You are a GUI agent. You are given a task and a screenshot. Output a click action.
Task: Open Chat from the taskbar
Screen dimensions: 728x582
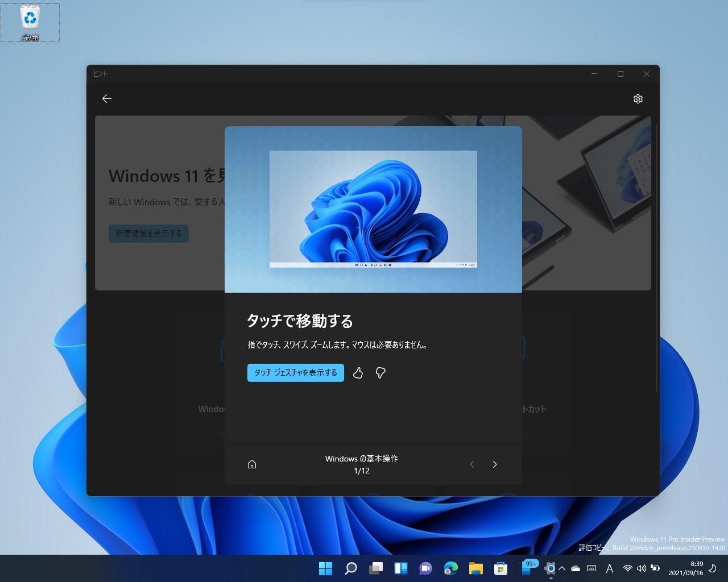(x=425, y=568)
